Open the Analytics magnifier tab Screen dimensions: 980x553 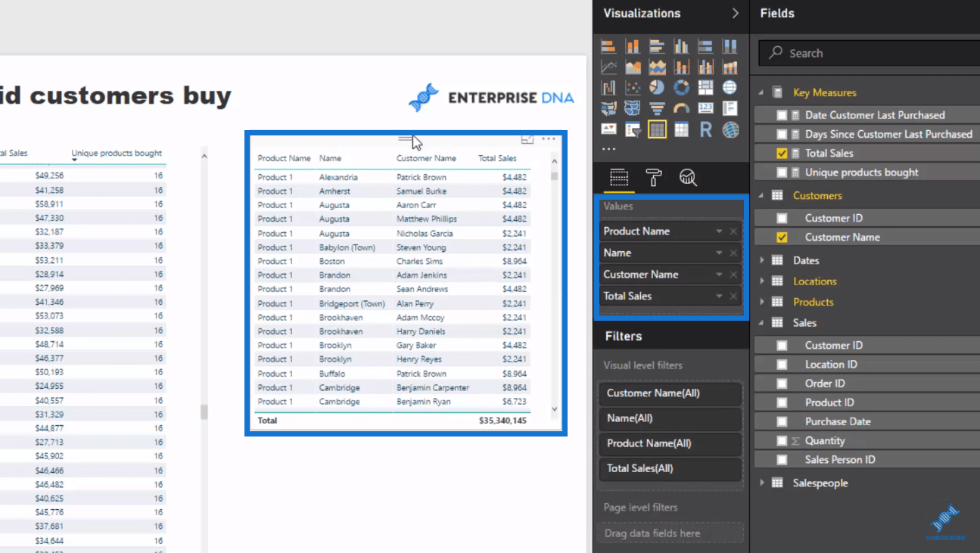click(688, 178)
